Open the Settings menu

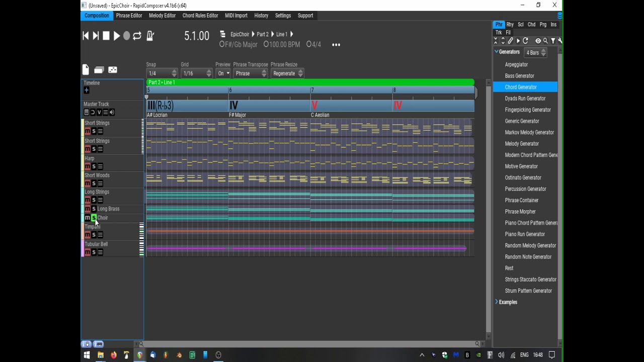tap(283, 16)
